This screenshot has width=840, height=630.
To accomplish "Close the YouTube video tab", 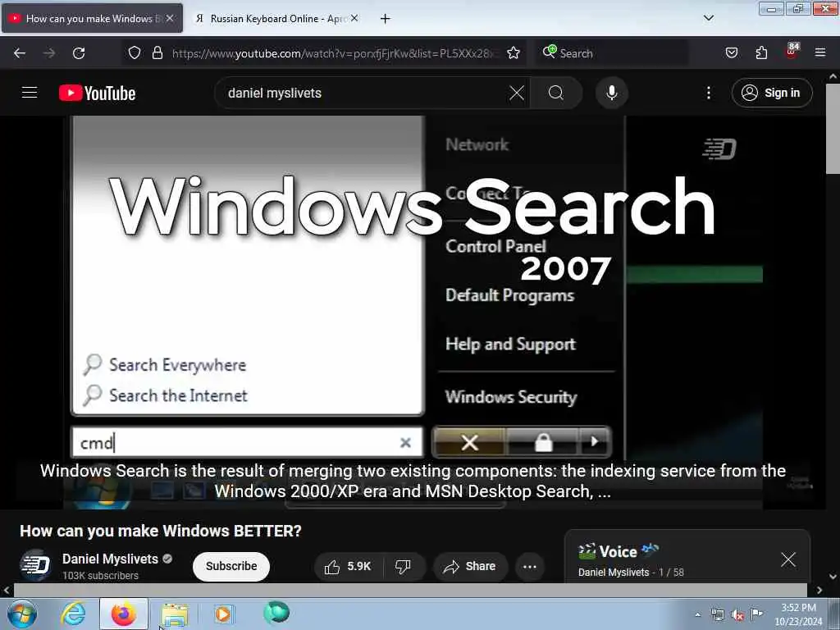I will click(170, 18).
